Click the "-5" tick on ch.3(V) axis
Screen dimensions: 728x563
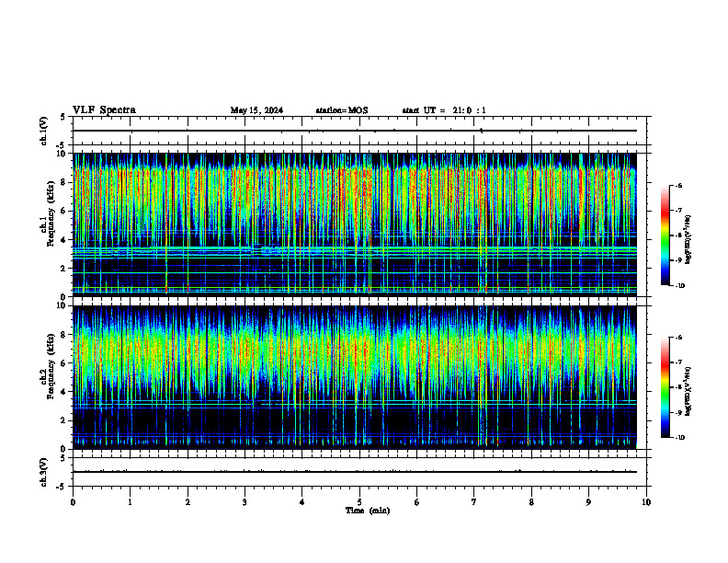pos(63,487)
